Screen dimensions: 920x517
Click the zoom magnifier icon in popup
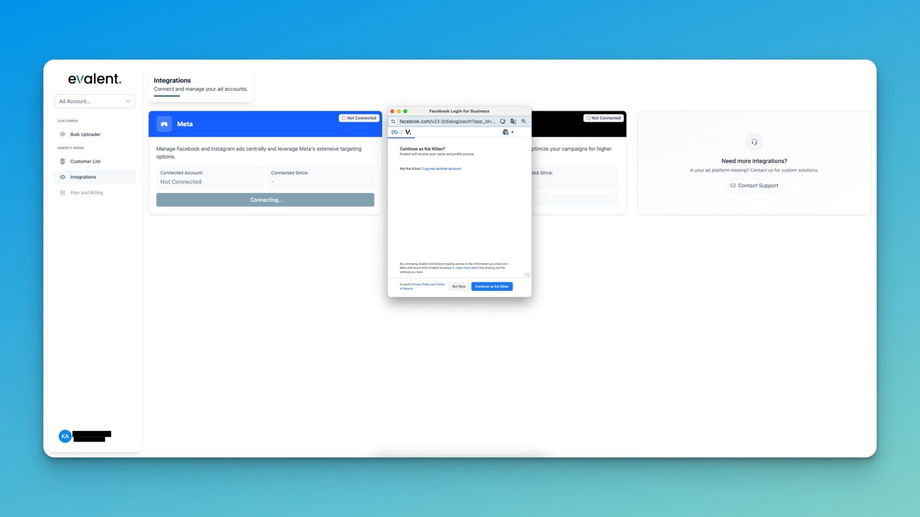click(524, 121)
